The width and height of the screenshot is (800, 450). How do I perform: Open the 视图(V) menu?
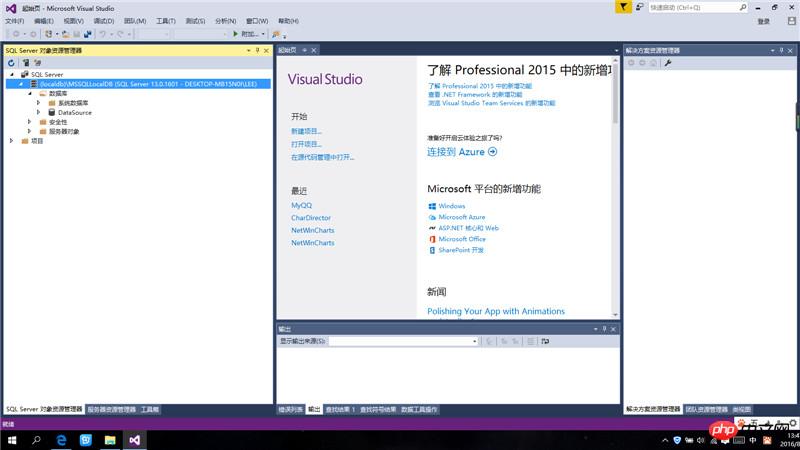pos(73,21)
